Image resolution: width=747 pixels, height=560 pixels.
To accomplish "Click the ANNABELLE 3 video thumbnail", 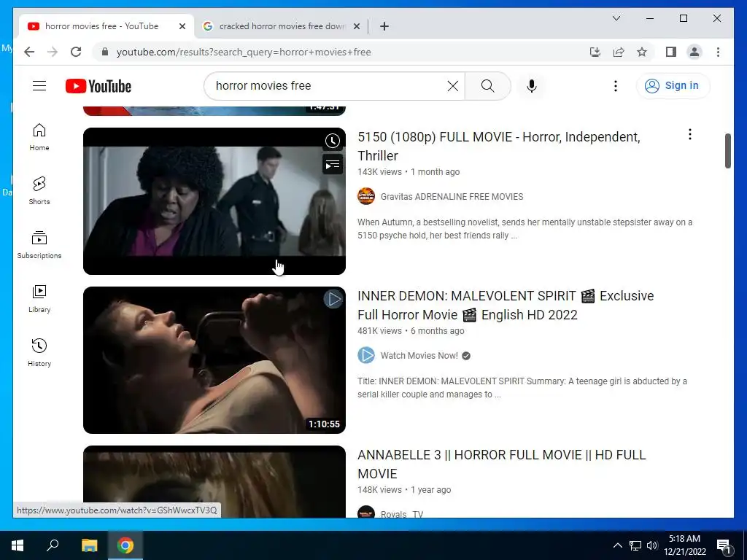I will [214, 481].
